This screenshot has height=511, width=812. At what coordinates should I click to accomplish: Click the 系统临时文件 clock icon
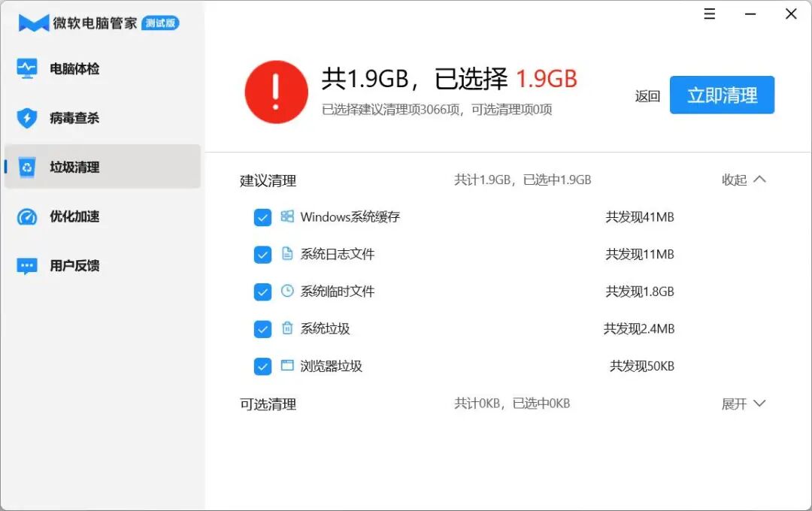pos(287,292)
